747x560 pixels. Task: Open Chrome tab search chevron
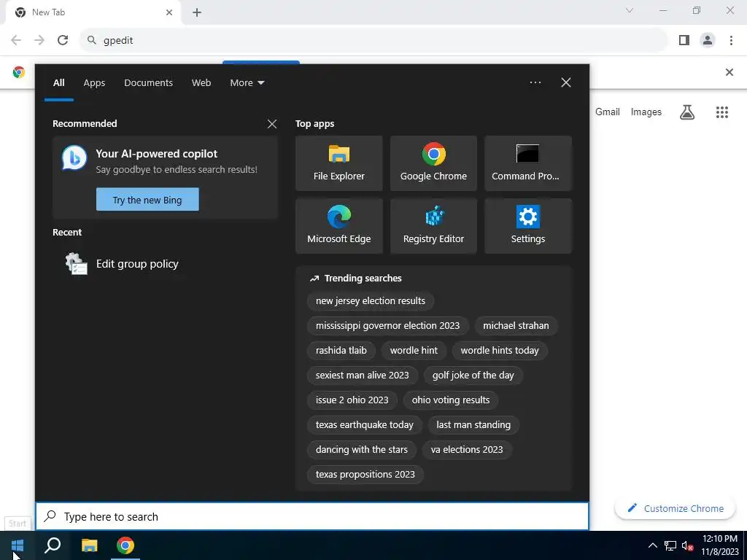click(x=630, y=10)
